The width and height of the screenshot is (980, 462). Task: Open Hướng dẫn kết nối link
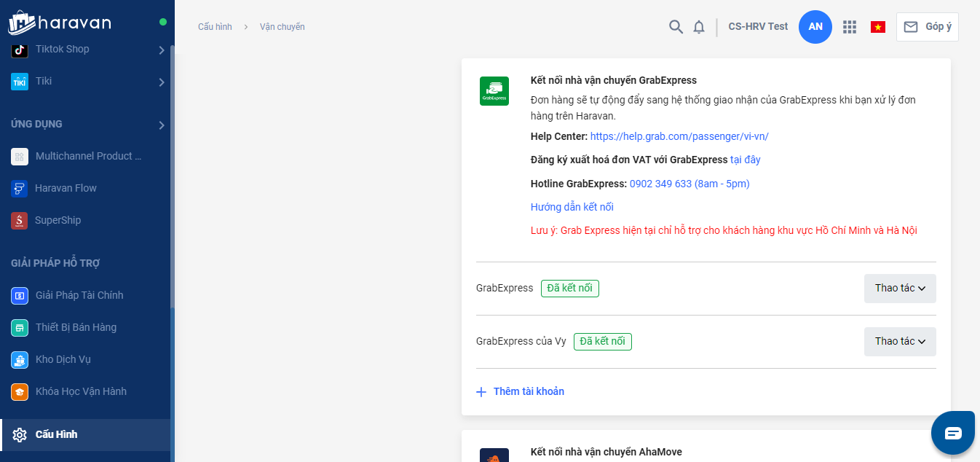point(572,207)
